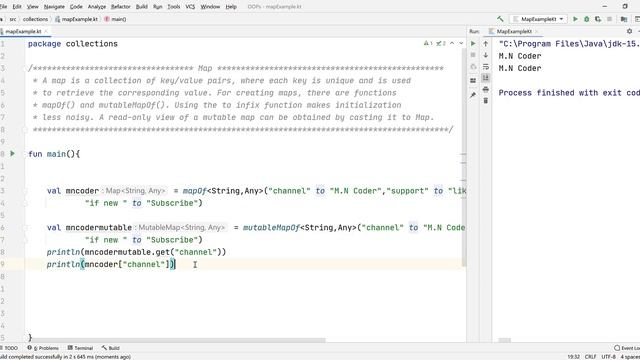Close the MapExampleKt run tab
Image resolution: width=640 pixels, height=360 pixels.
(537, 31)
